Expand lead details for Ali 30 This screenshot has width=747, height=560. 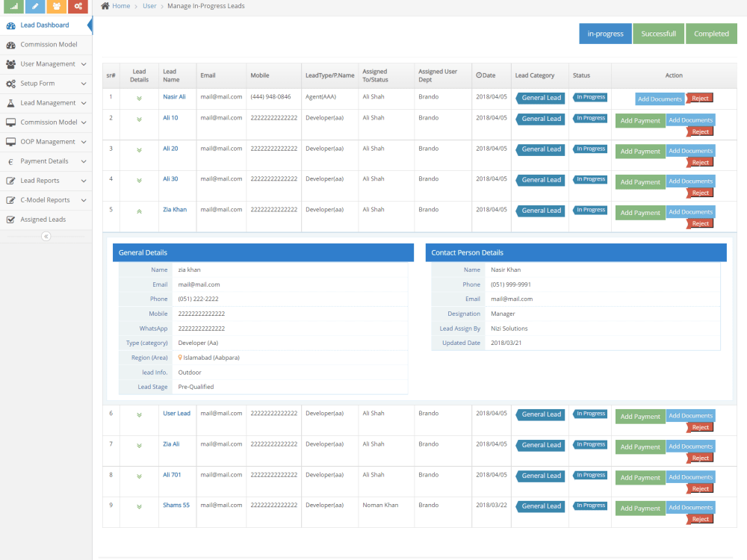(x=139, y=181)
